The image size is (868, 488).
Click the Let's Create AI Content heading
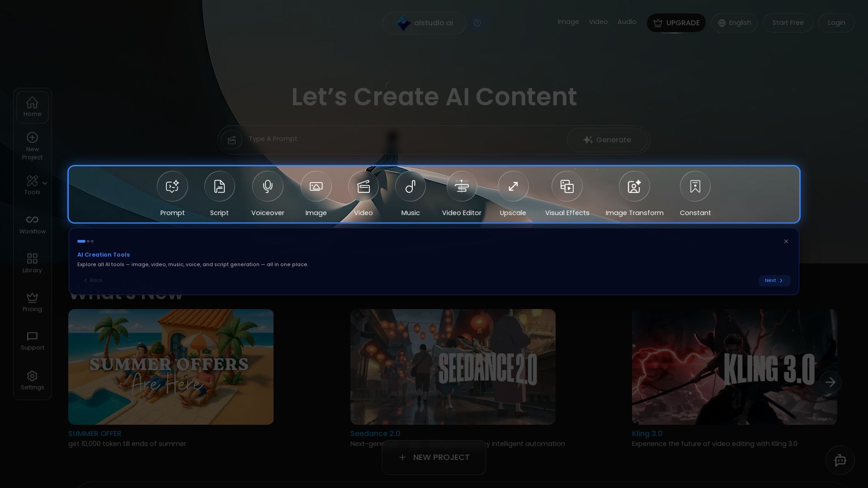pos(434,97)
